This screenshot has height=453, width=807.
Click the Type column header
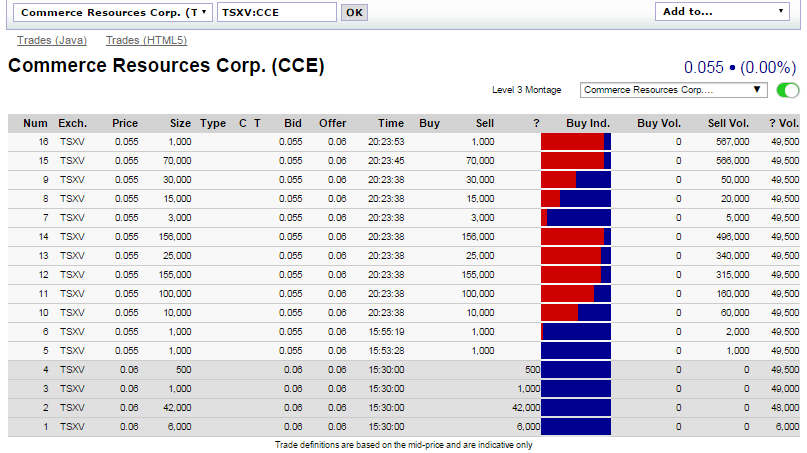213,124
